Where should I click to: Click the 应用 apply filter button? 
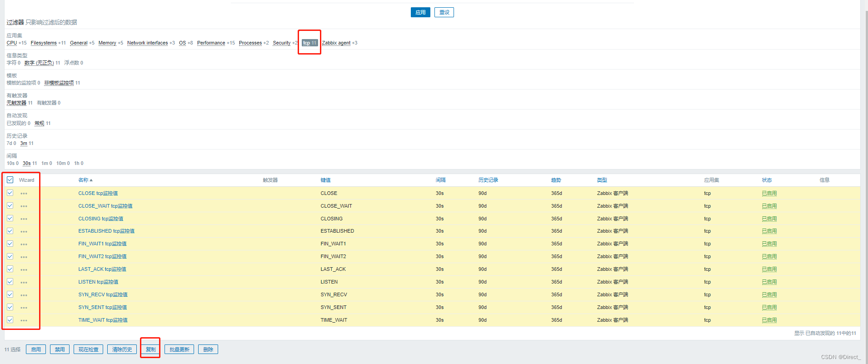(x=420, y=12)
